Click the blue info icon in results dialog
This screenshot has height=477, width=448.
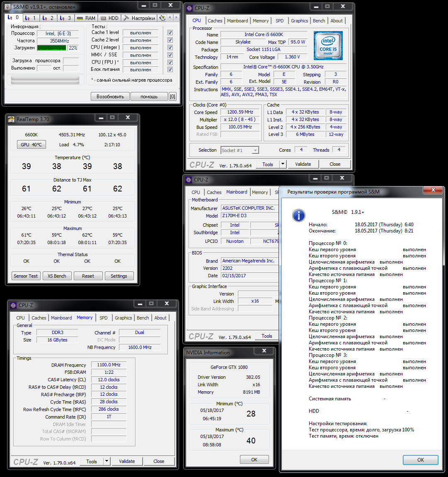click(x=299, y=215)
